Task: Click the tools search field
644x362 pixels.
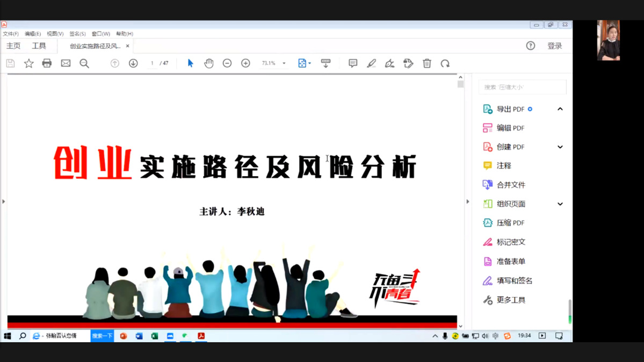Action: (522, 87)
